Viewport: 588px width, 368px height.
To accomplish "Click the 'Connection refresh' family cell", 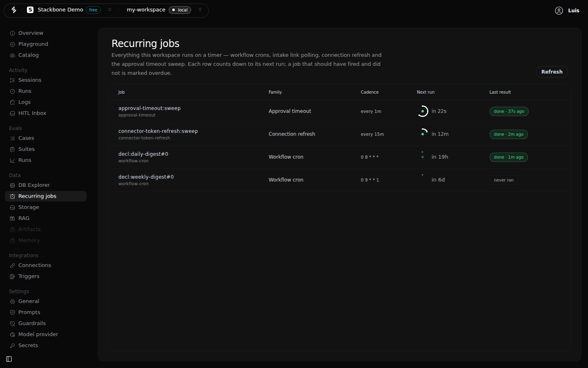I will click(292, 134).
